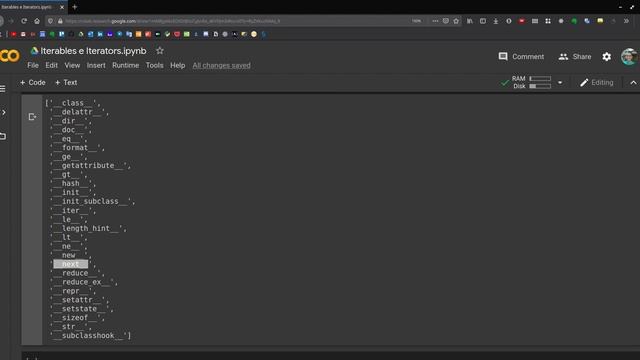Close the Iterables e Iterators browser tab
Viewport: 640px width, 360px height.
62,7
